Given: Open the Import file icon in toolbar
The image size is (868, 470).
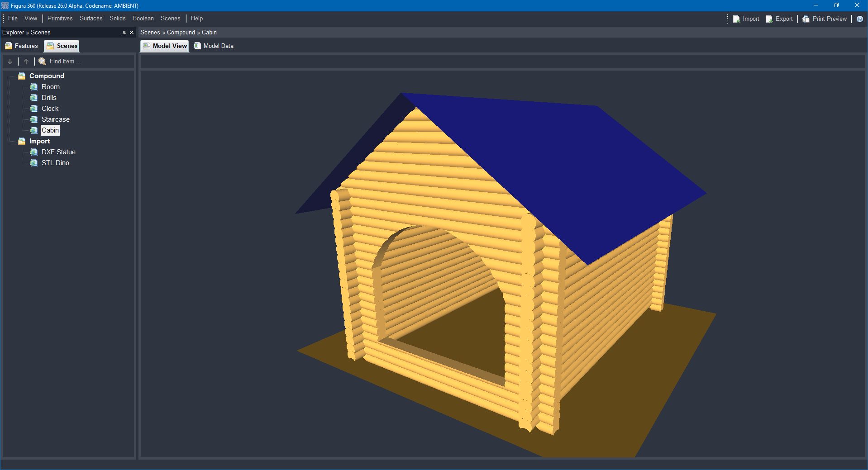Looking at the screenshot, I should pyautogui.click(x=736, y=19).
